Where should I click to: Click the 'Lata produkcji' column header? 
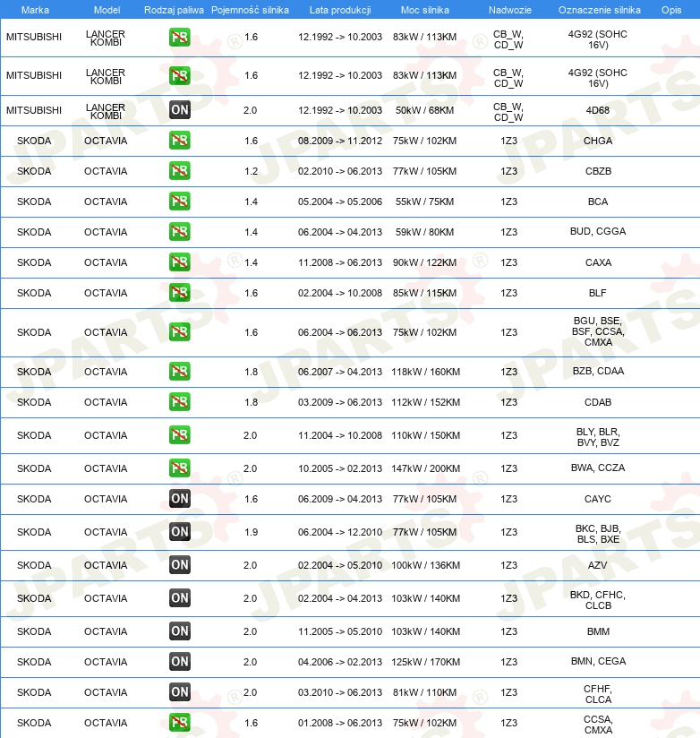340,10
